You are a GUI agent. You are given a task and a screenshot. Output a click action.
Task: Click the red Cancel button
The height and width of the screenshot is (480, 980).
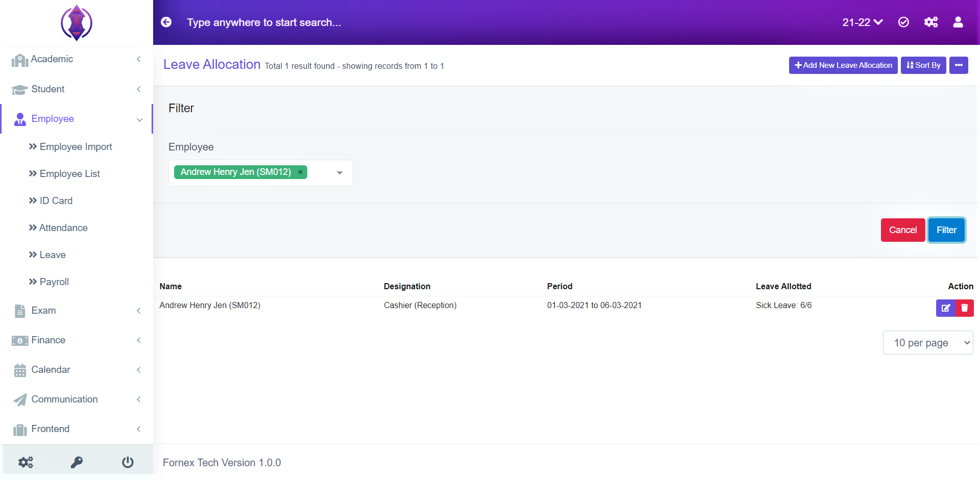[903, 230]
